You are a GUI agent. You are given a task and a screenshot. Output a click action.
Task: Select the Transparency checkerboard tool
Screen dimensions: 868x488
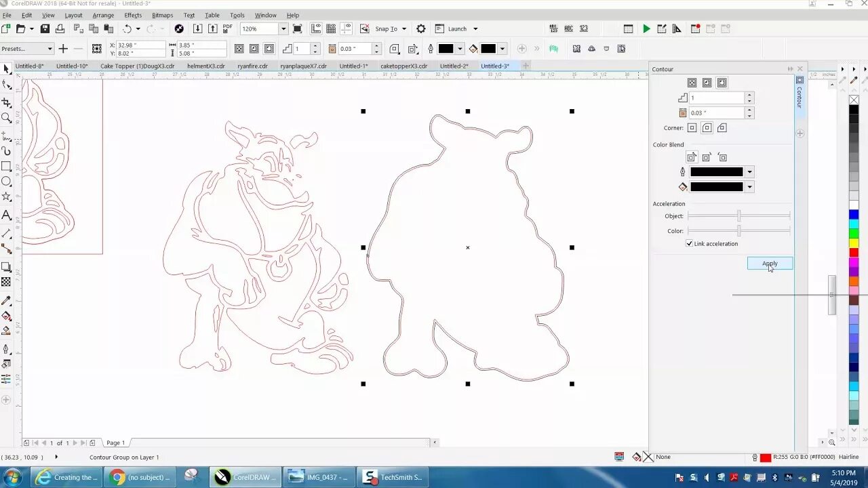click(6, 282)
